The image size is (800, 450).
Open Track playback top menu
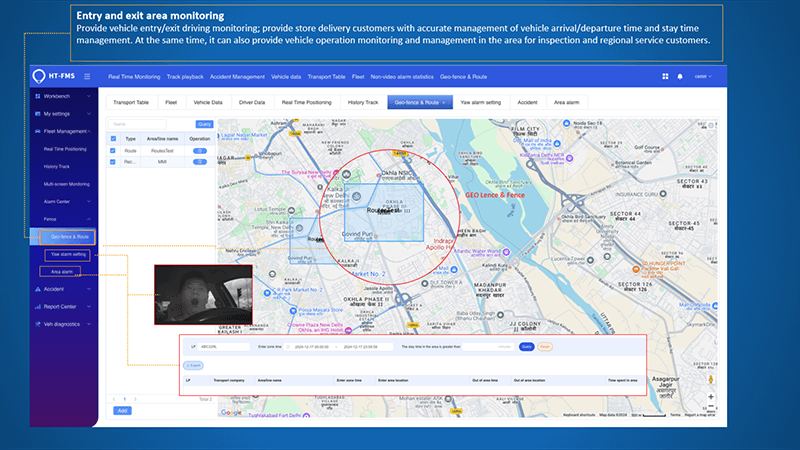coord(185,77)
